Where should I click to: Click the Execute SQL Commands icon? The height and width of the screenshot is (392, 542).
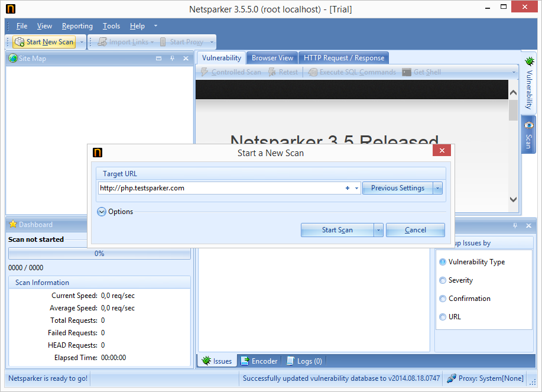313,72
